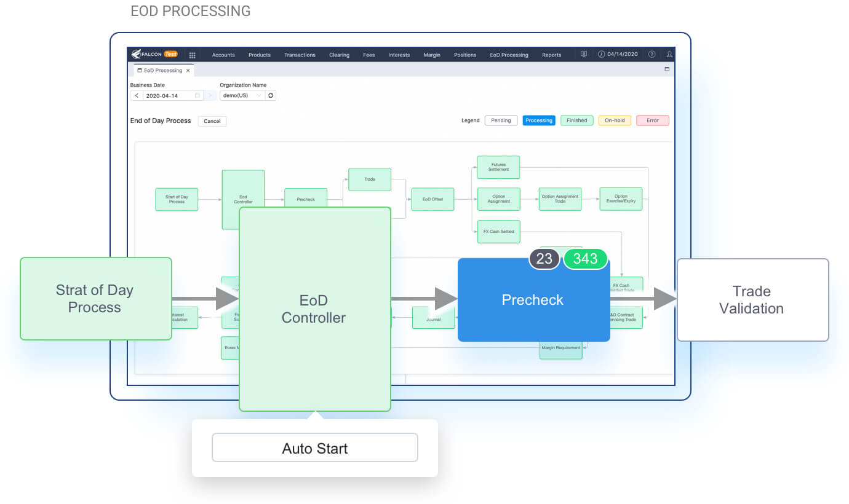This screenshot has height=504, width=849.
Task: Open Help via the question mark icon
Action: [x=652, y=54]
